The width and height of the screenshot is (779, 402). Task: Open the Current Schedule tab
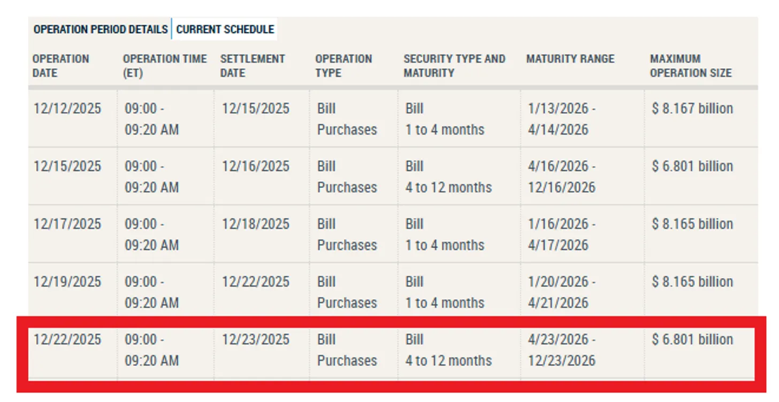pos(225,30)
